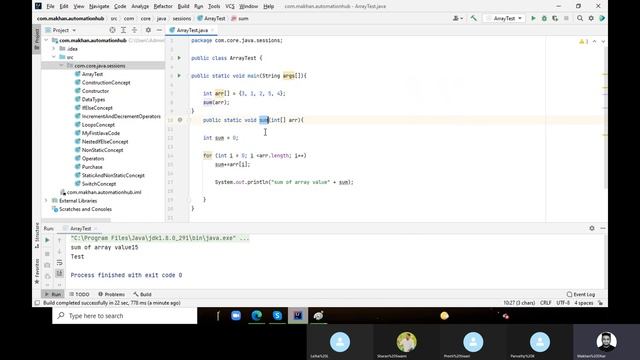
Task: Click run gutter arrow beside main method
Action: (x=179, y=76)
